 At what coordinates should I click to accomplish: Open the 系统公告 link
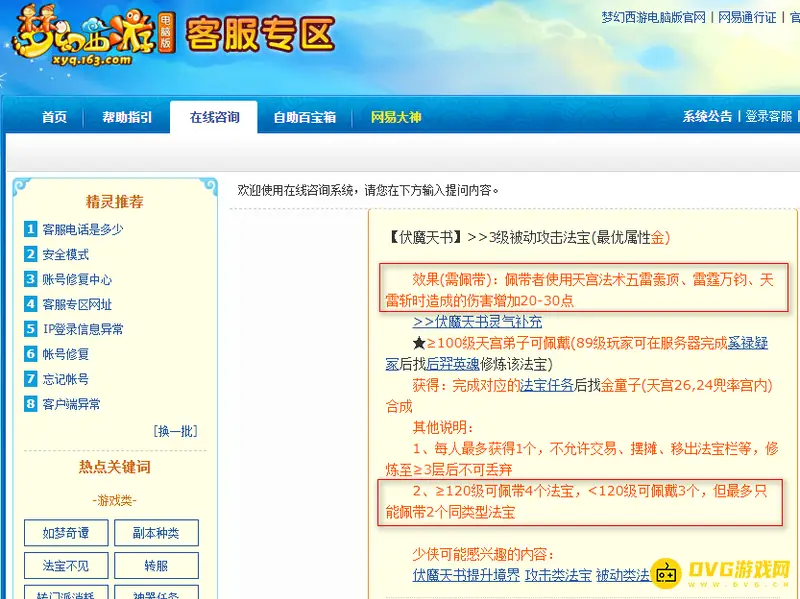pyautogui.click(x=707, y=116)
